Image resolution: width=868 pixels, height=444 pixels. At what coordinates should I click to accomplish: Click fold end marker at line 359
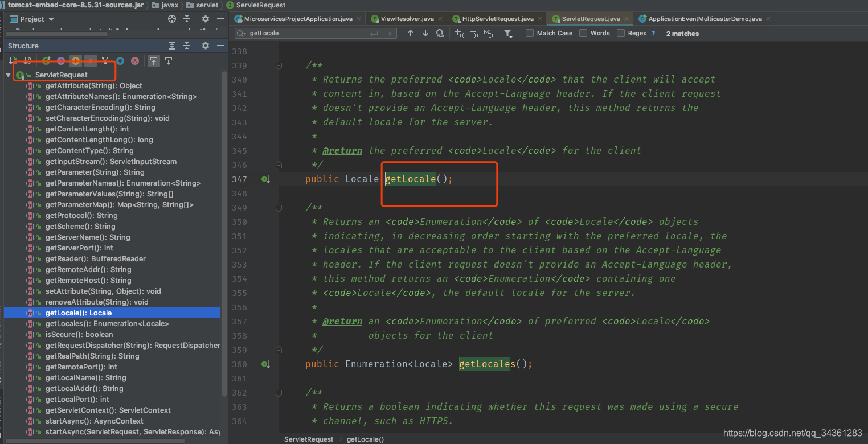point(279,350)
